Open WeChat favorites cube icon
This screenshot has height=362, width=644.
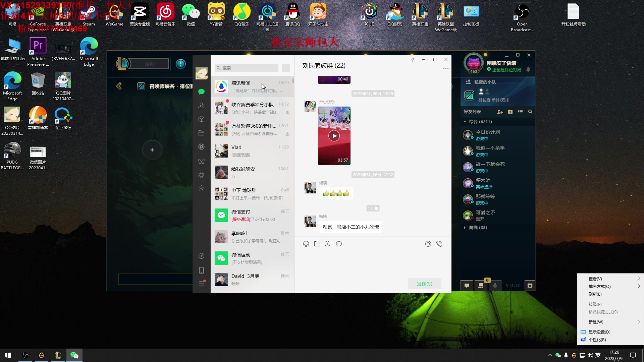[201, 119]
